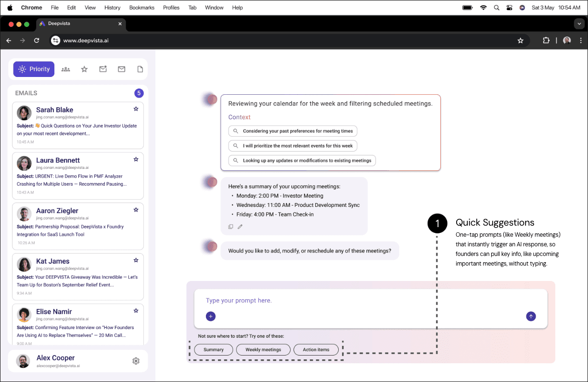The height and width of the screenshot is (382, 588).
Task: Edit the meeting summary with pencil icon
Action: pos(240,227)
